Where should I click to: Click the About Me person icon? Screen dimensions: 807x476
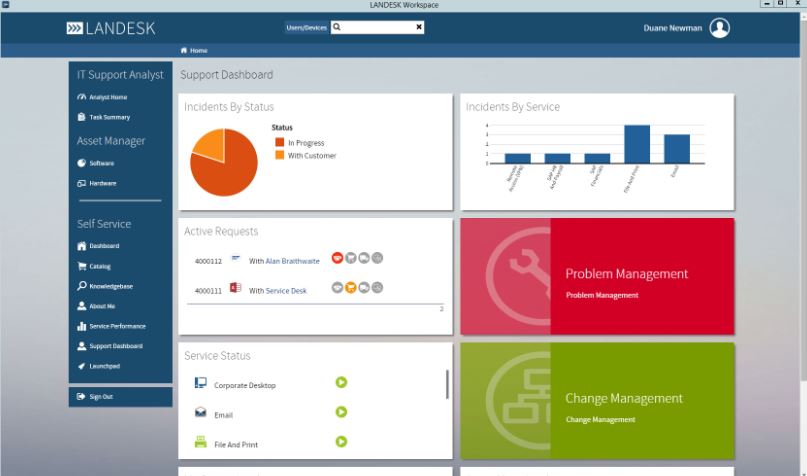[x=81, y=306]
